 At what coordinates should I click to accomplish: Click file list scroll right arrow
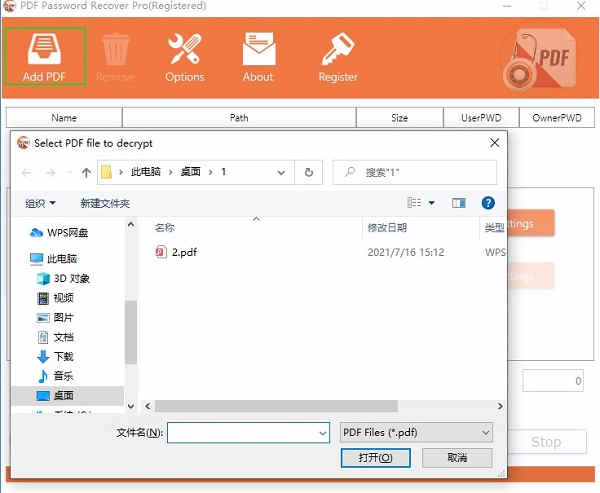coord(500,406)
